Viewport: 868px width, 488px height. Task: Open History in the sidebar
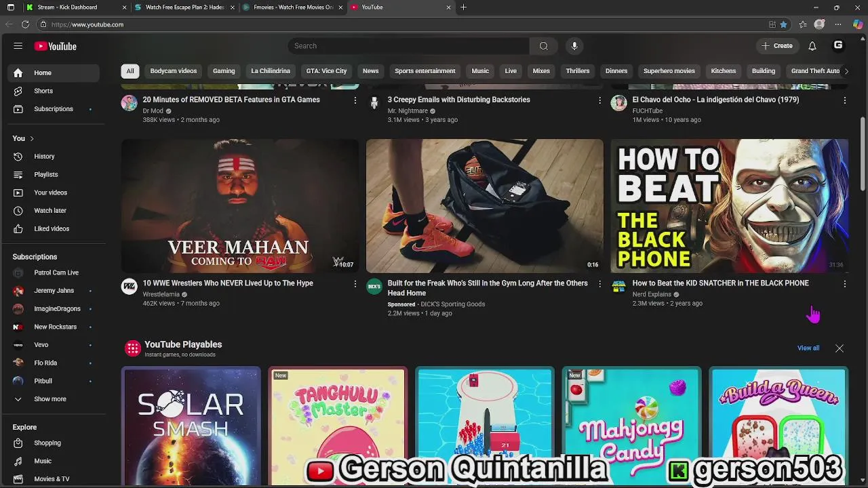pos(54,157)
